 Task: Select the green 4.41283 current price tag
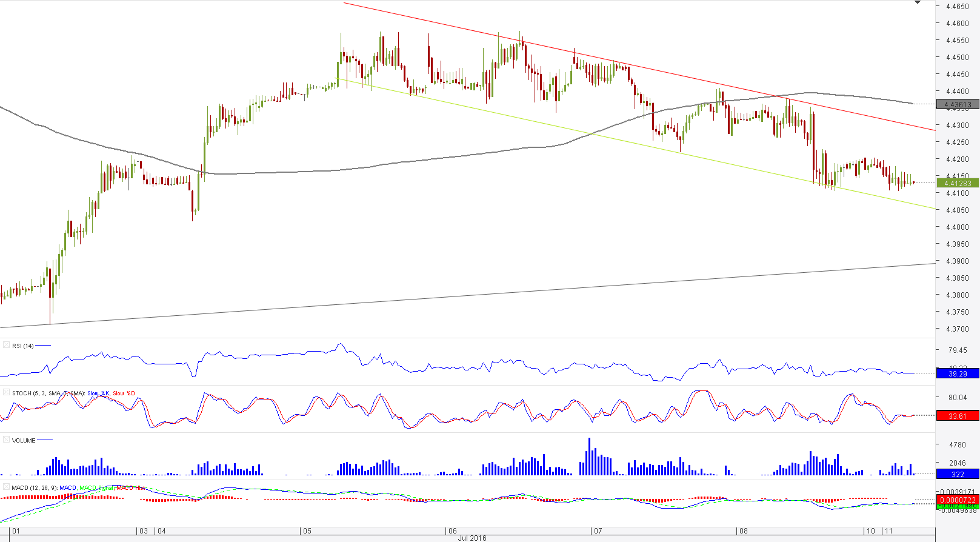pos(958,182)
